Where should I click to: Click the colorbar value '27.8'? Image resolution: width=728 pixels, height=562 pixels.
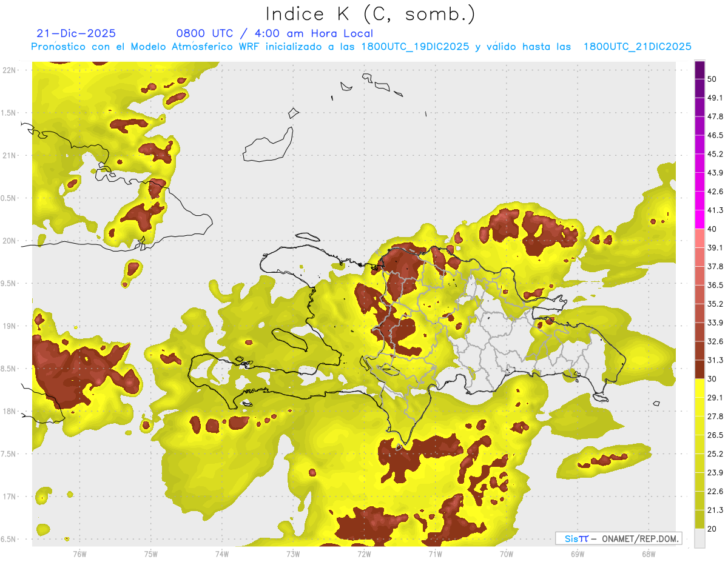click(715, 416)
